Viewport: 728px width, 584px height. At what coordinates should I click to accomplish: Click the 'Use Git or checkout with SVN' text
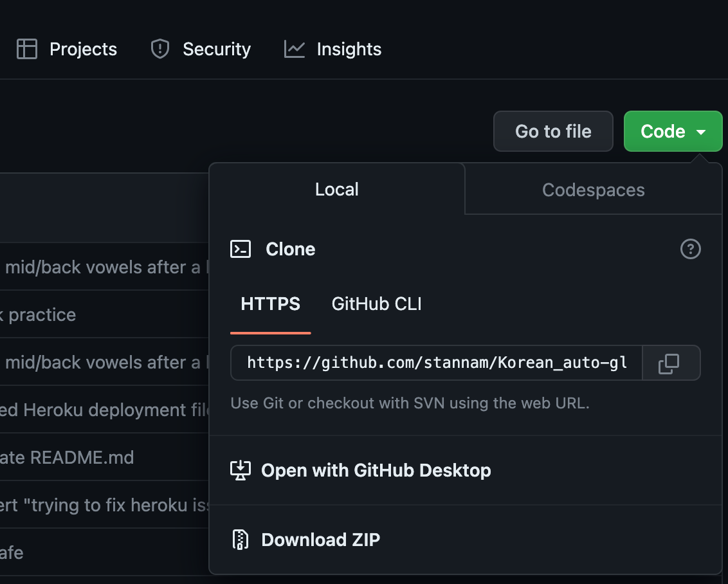point(410,403)
